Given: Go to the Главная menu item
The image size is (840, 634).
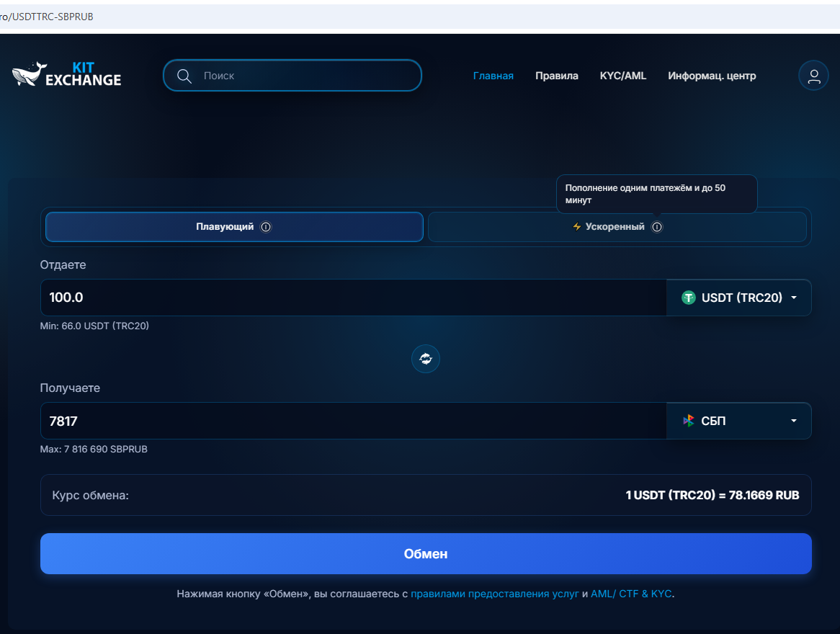Looking at the screenshot, I should (493, 76).
